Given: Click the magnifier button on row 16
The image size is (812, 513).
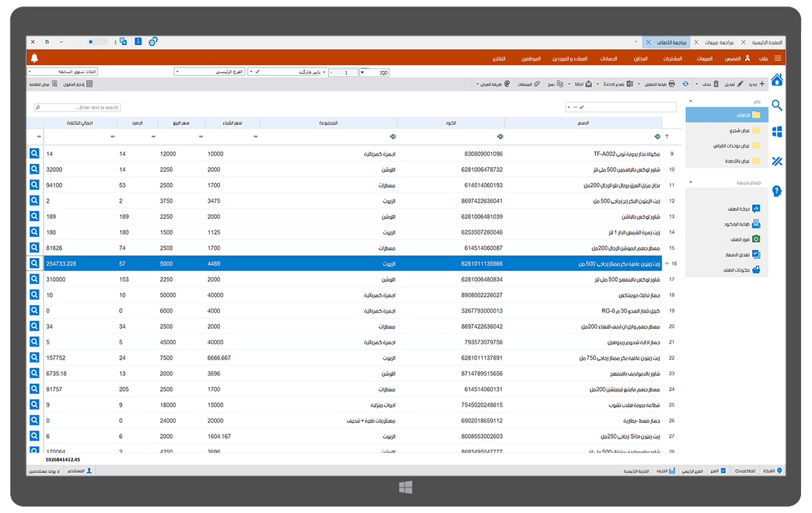Looking at the screenshot, I should pos(35,263).
